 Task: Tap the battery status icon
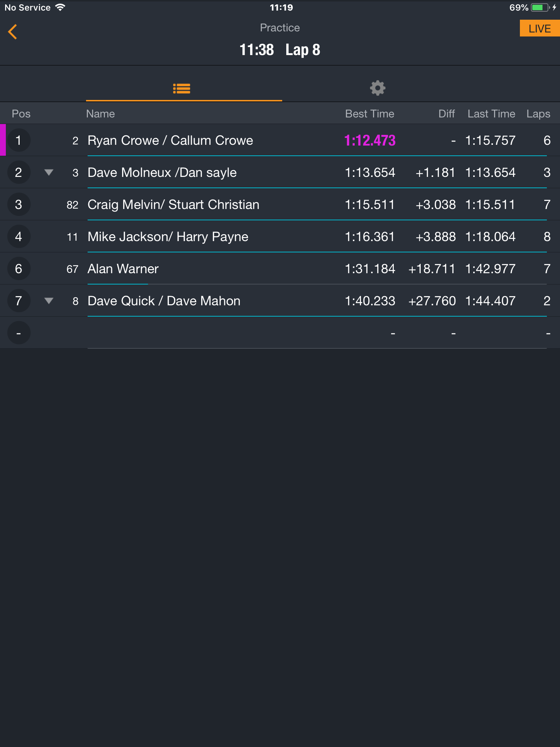540,7
